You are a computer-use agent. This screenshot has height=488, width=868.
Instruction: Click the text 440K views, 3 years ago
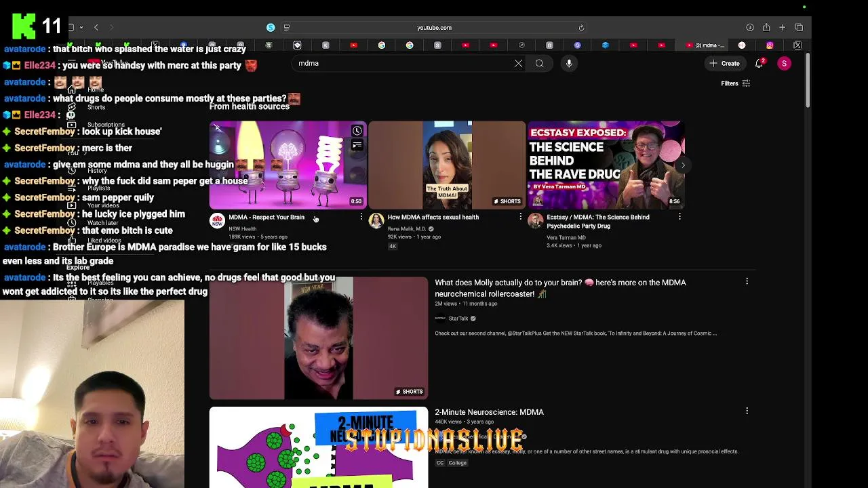tap(465, 422)
